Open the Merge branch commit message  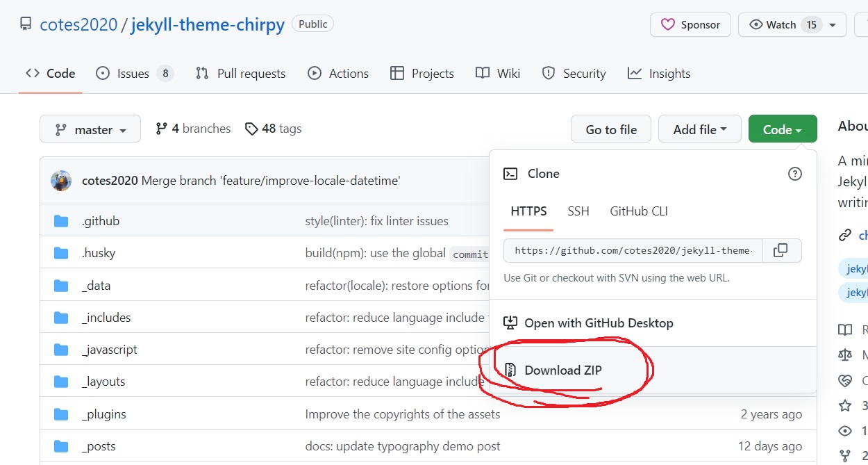pyautogui.click(x=271, y=181)
